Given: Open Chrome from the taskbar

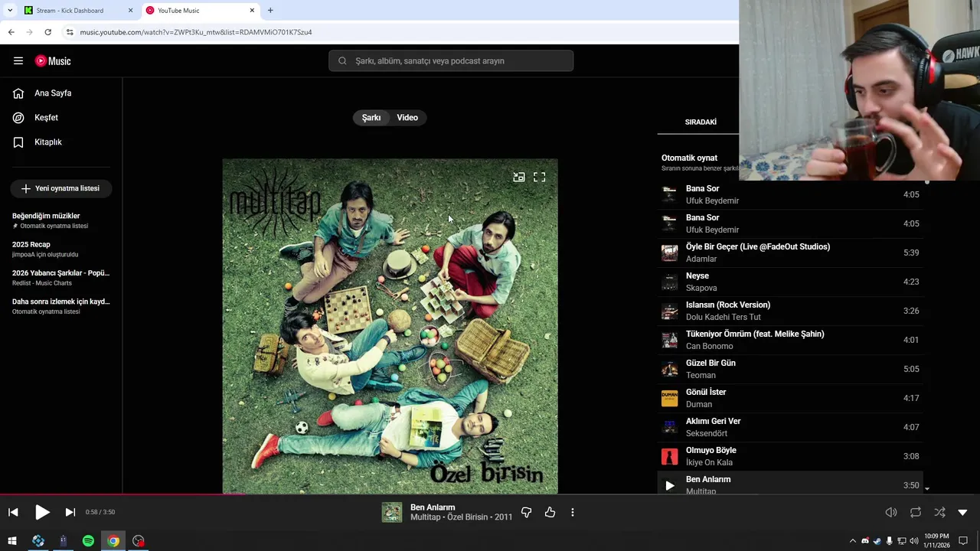Looking at the screenshot, I should tap(113, 541).
